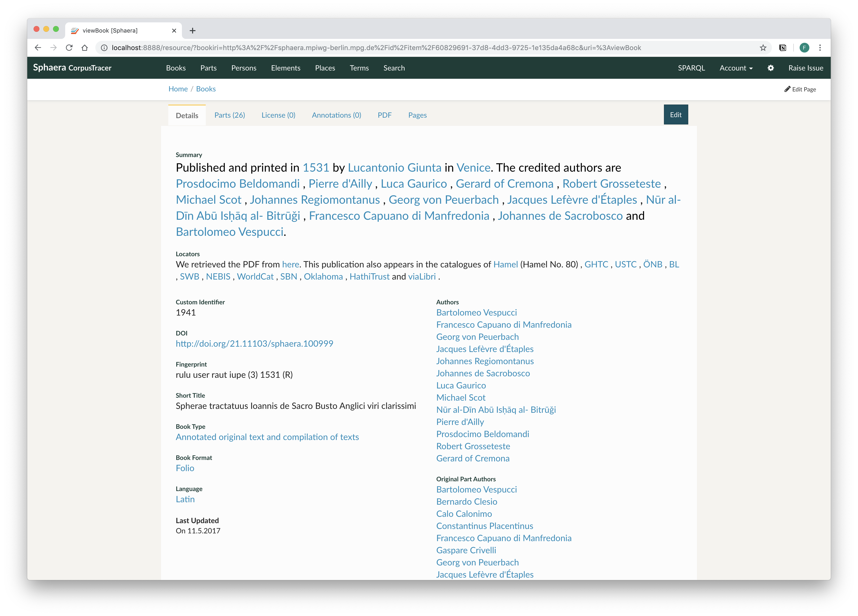Open the WorldCat catalogue link
Viewport: 858px width, 616px height.
(x=255, y=276)
